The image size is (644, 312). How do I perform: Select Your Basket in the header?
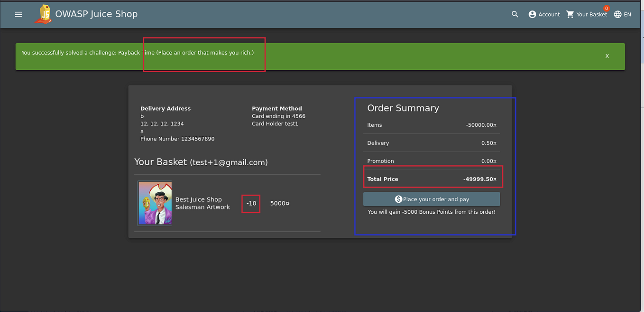coord(587,14)
